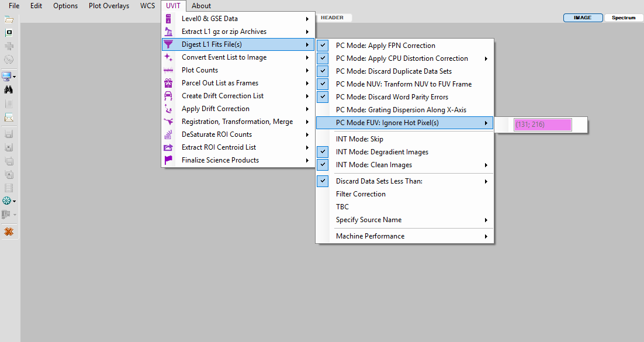This screenshot has height=342, width=644.
Task: Expand the Specify Source Name submenu arrow
Action: pyautogui.click(x=486, y=220)
